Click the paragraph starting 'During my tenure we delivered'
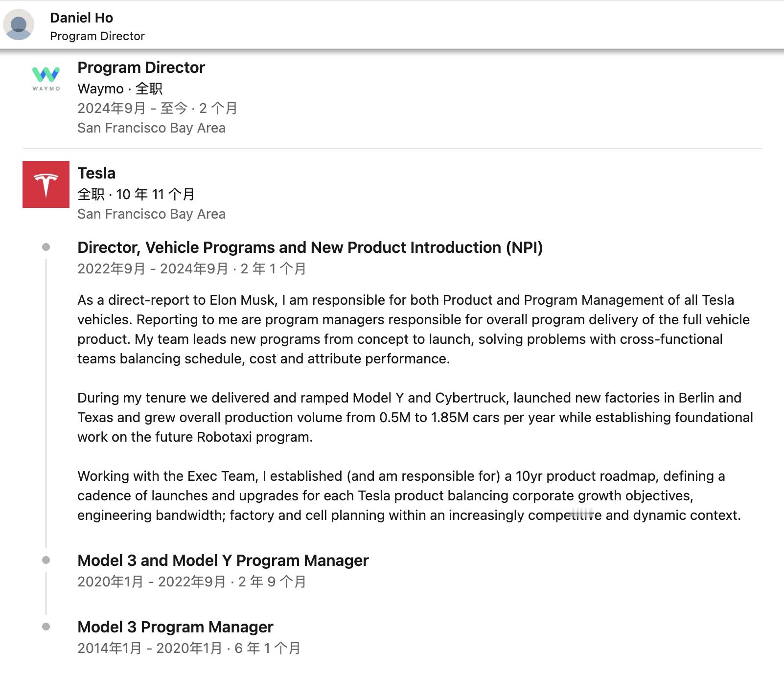The height and width of the screenshot is (673, 784). click(x=415, y=417)
